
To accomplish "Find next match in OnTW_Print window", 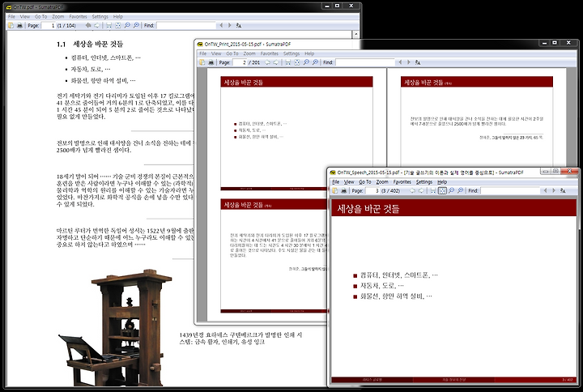I will [x=409, y=62].
